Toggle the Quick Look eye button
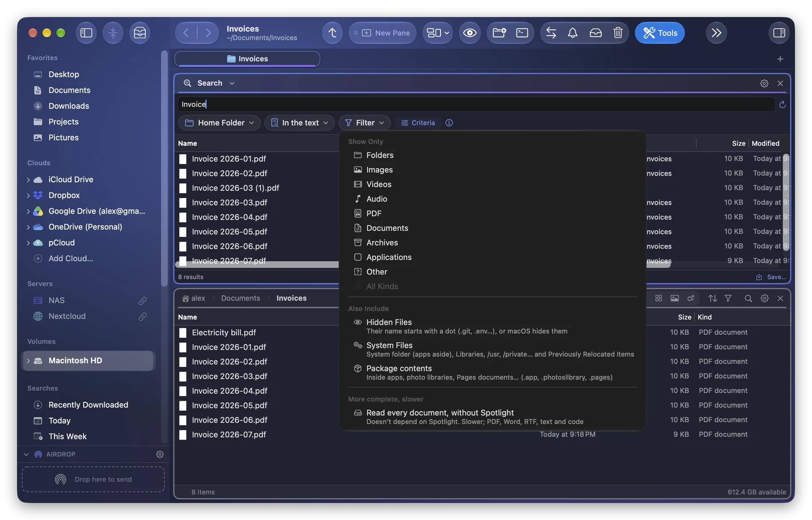The image size is (812, 520). [470, 33]
